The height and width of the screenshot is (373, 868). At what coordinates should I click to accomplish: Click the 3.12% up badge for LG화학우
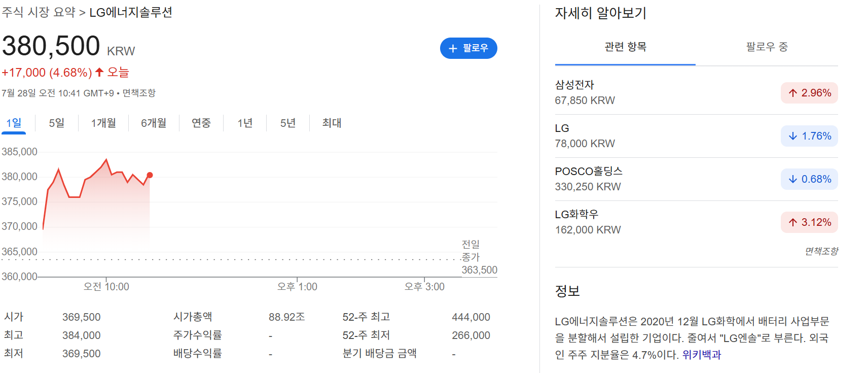[x=809, y=222]
